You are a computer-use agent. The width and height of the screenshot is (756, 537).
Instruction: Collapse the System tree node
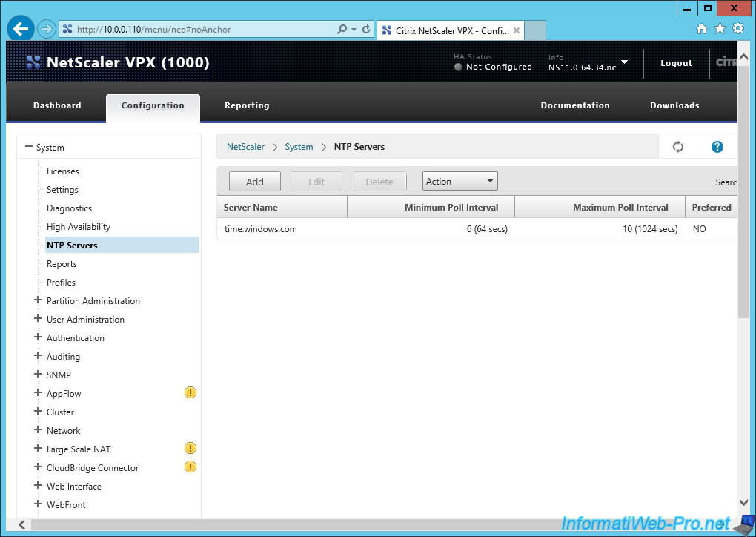pyautogui.click(x=29, y=147)
